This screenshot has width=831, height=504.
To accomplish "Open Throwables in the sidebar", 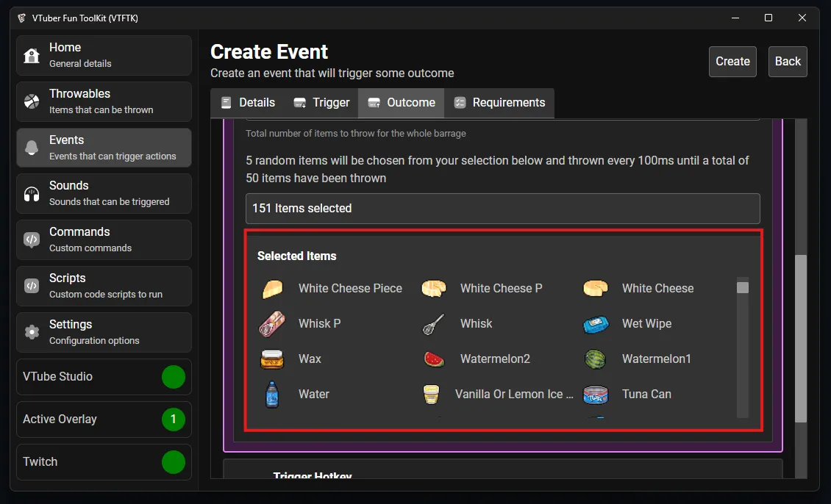I will (104, 101).
